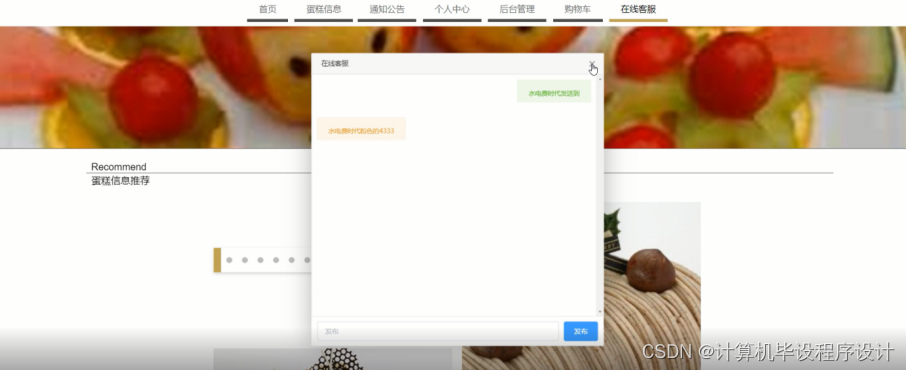The image size is (910, 371).
Task: Go to 蛋糕信息 in the navigation bar
Action: 324,9
